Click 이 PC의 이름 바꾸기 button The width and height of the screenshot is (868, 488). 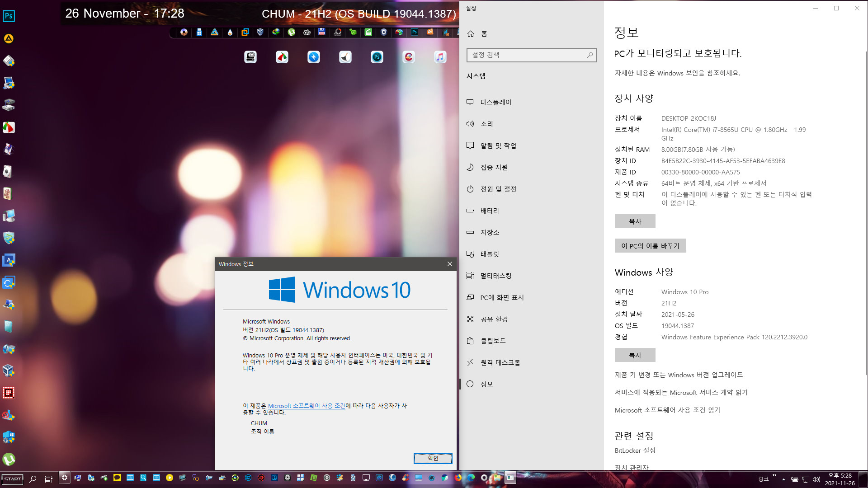[650, 246]
